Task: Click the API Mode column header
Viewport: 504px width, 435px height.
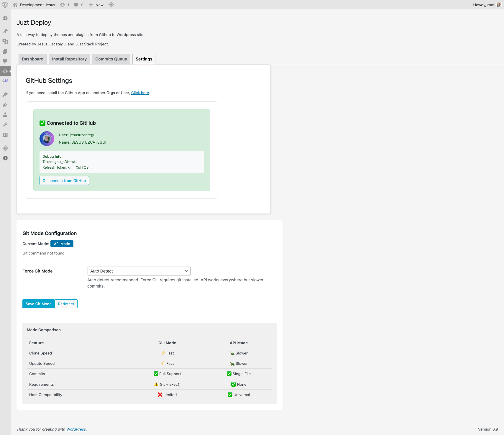Action: (x=239, y=343)
